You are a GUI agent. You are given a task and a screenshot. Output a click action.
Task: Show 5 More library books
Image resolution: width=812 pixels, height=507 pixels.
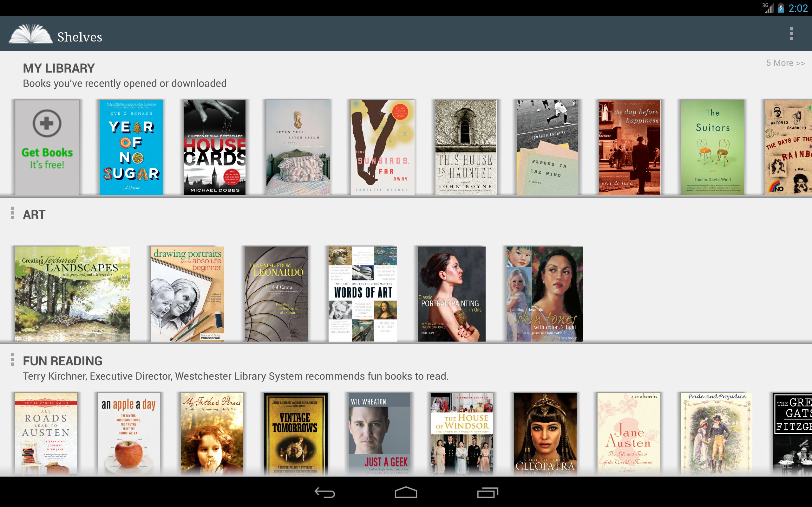coord(785,63)
